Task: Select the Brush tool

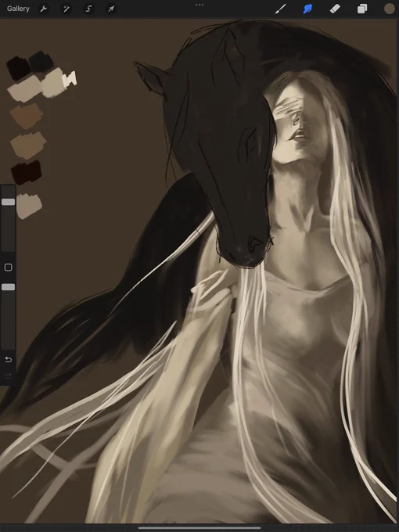Action: [280, 9]
